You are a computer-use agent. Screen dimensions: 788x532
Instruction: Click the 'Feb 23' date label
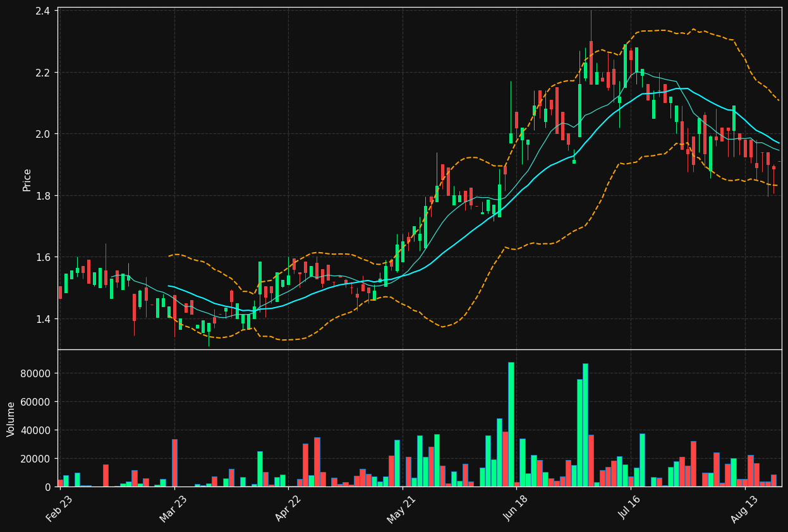[59, 509]
